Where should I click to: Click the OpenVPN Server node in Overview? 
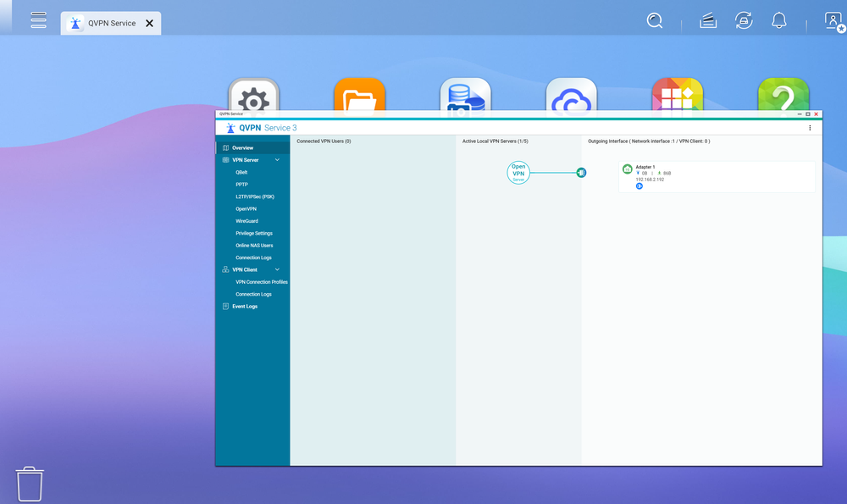click(x=518, y=172)
